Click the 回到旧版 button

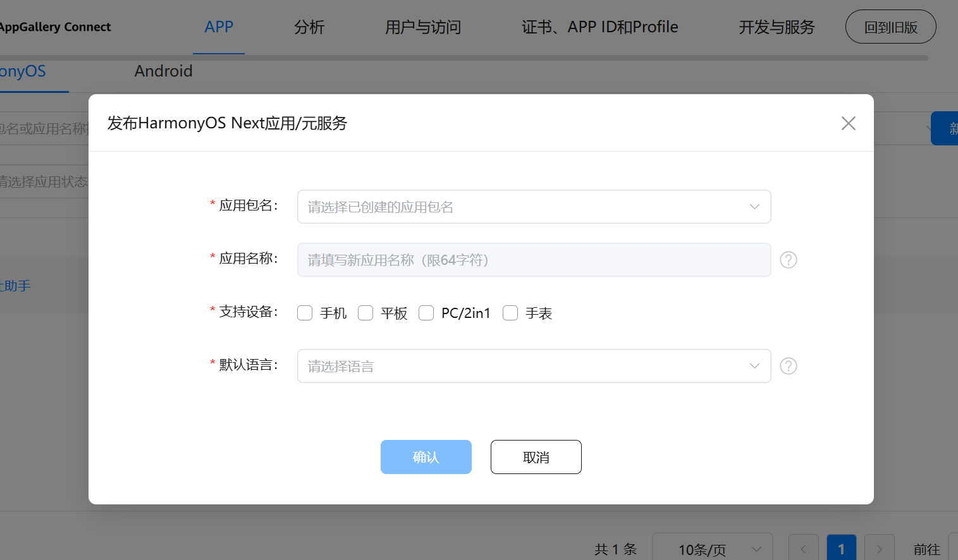click(890, 27)
